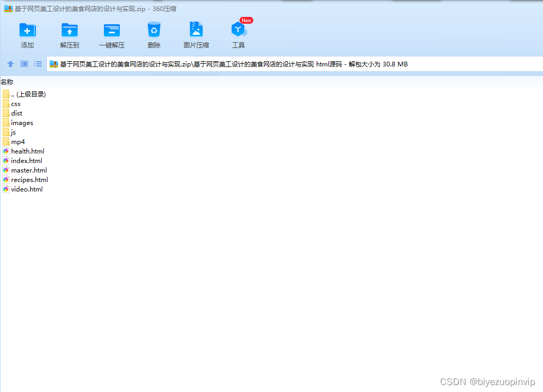Select the js folder
543x392 pixels.
coord(9,132)
